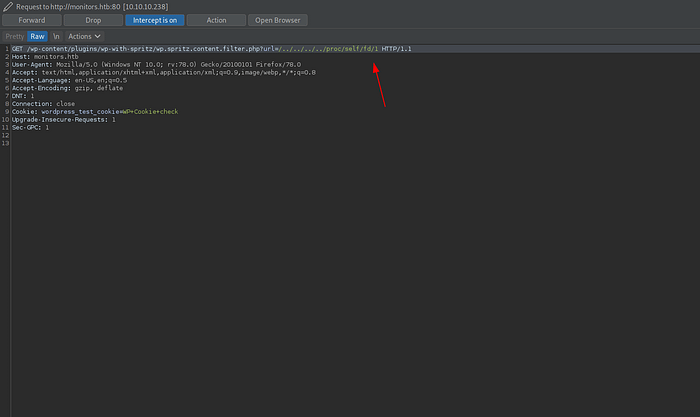The image size is (700, 417).
Task: Toggle the Intercept is on button
Action: click(x=155, y=20)
